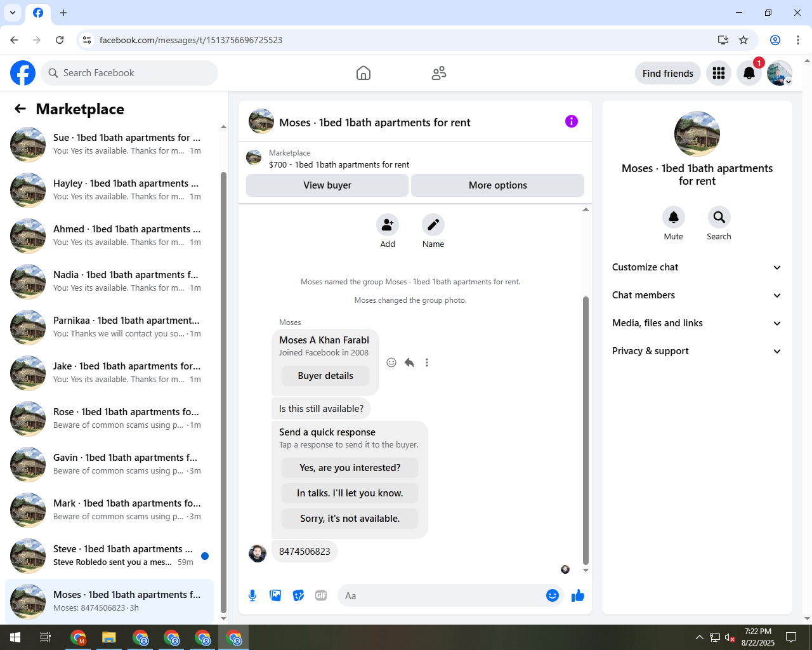Bookmark this page with the star icon
Viewport: 812px width, 650px height.
(x=743, y=40)
